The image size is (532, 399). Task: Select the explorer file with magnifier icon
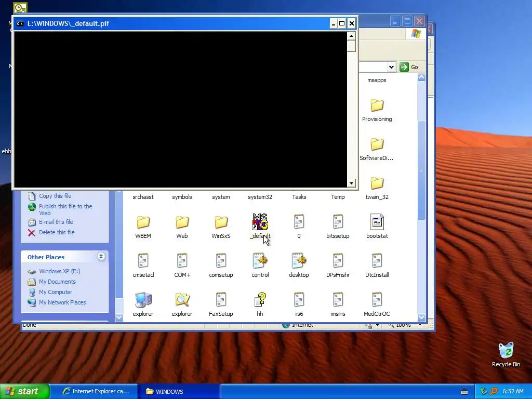182,300
